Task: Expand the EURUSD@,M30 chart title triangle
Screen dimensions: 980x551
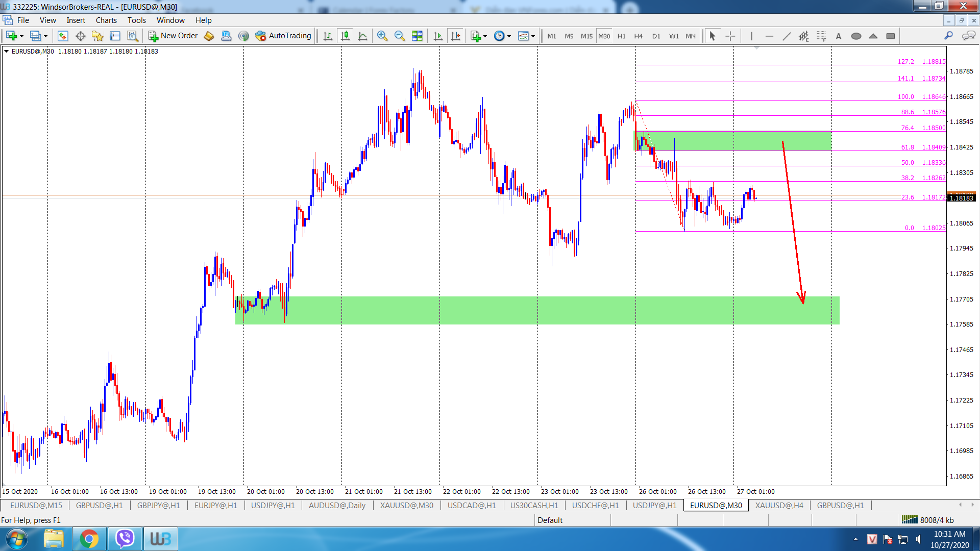Action: 6,51
